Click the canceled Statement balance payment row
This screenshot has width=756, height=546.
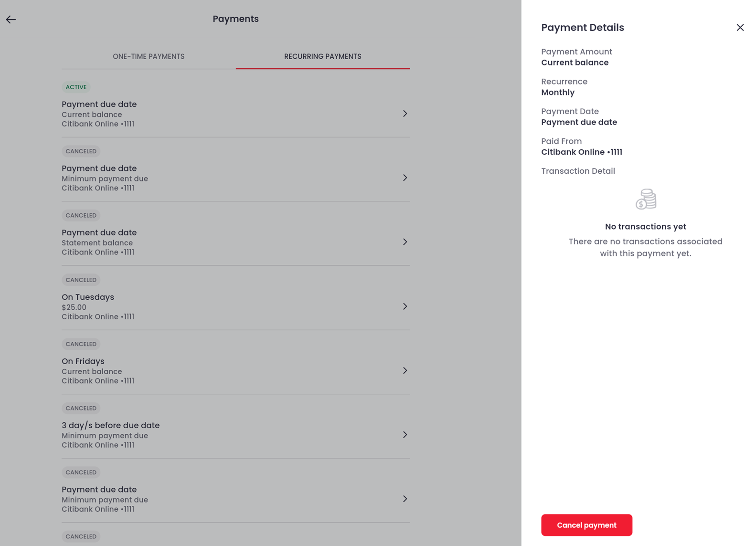point(235,242)
